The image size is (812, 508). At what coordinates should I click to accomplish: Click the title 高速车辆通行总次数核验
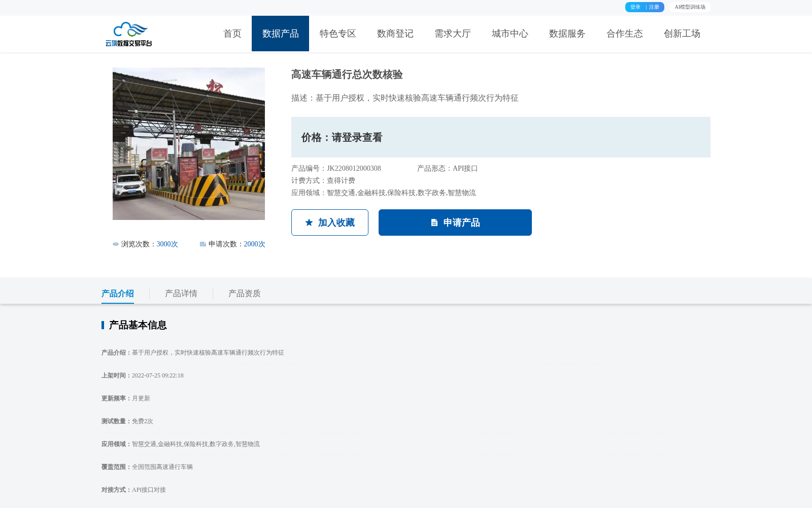click(347, 75)
